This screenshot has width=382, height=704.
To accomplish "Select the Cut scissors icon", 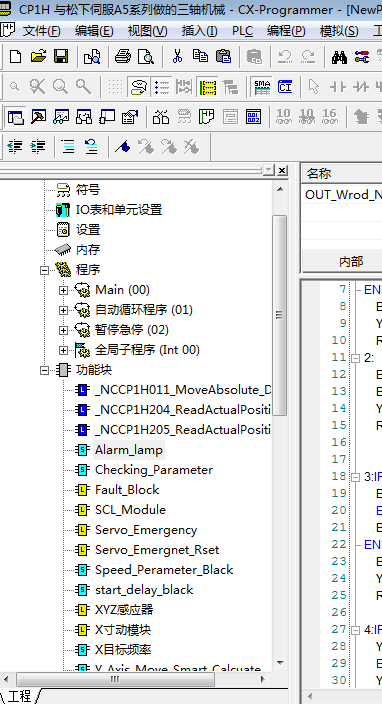I will [177, 56].
